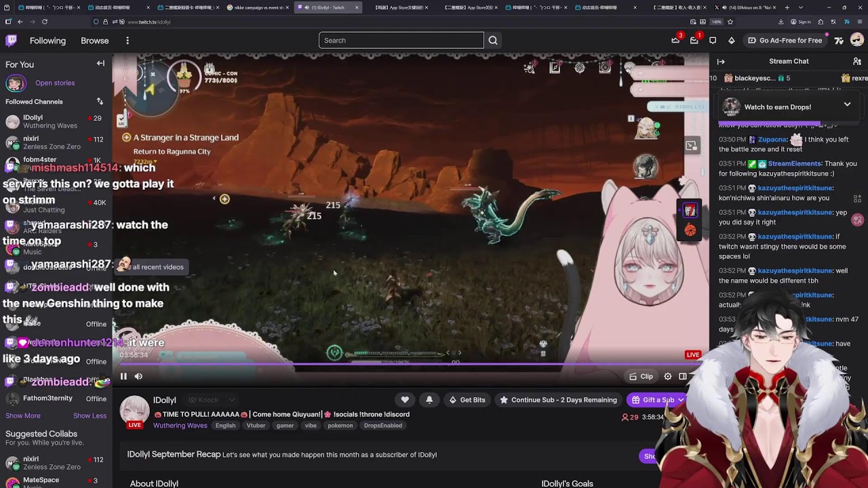Open the three-dot more menu beside Browse
The image size is (868, 488).
point(127,41)
